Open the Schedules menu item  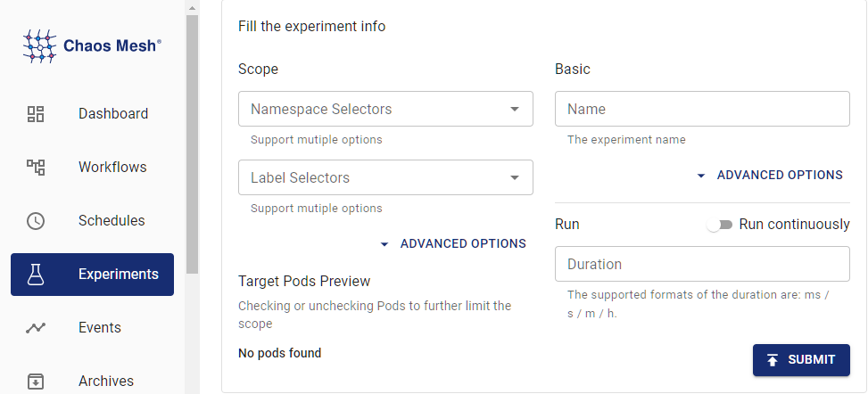[x=112, y=221]
